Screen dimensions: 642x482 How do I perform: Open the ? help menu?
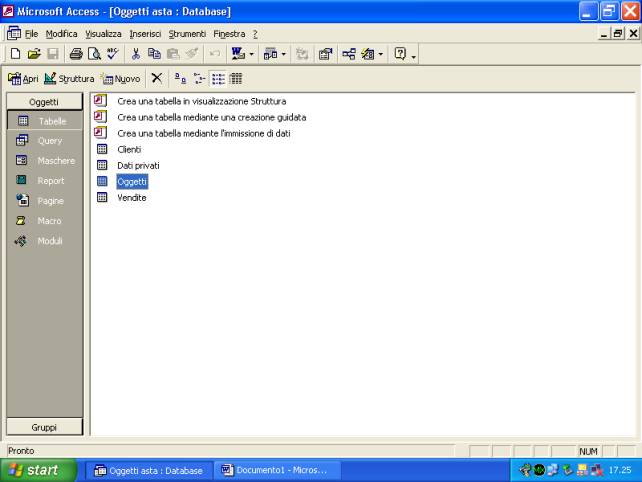255,34
